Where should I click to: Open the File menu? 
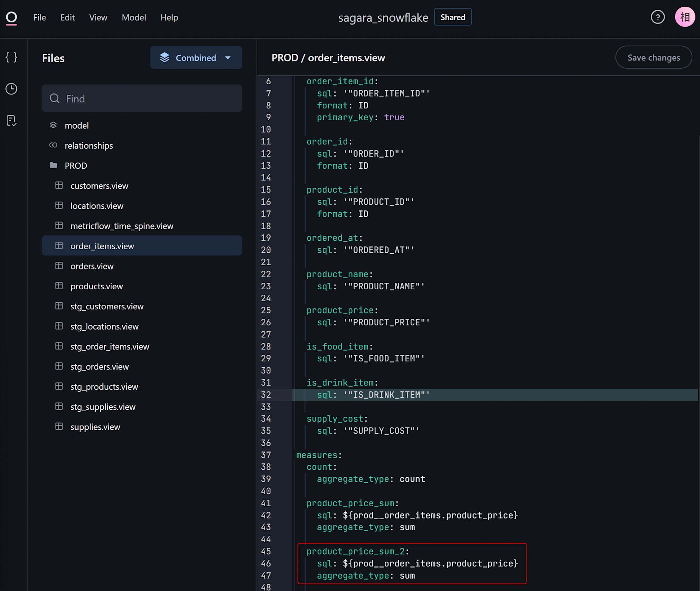click(x=40, y=17)
